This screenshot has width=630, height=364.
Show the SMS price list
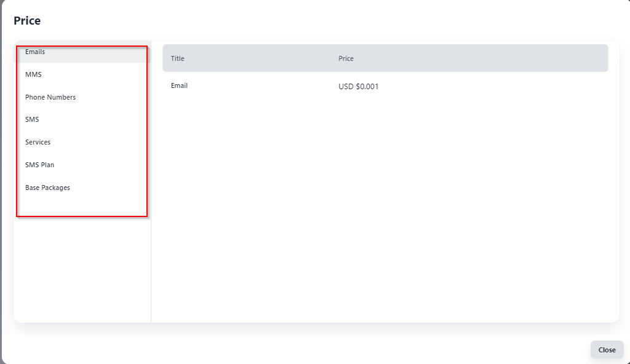(32, 119)
